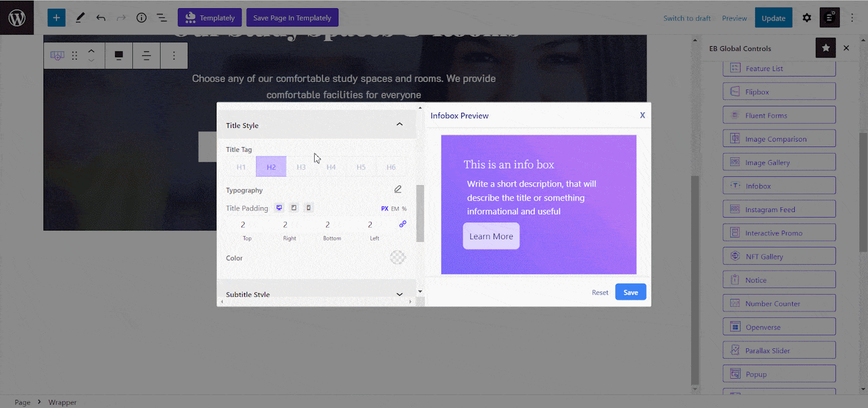Click the redo arrow

coord(121,18)
